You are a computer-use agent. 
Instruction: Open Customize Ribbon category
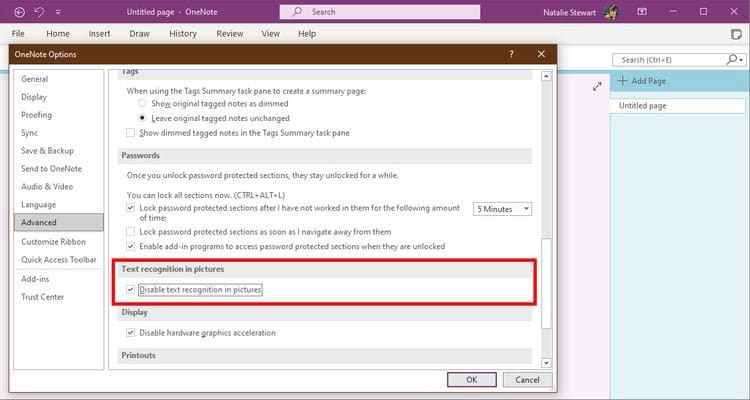pos(58,242)
